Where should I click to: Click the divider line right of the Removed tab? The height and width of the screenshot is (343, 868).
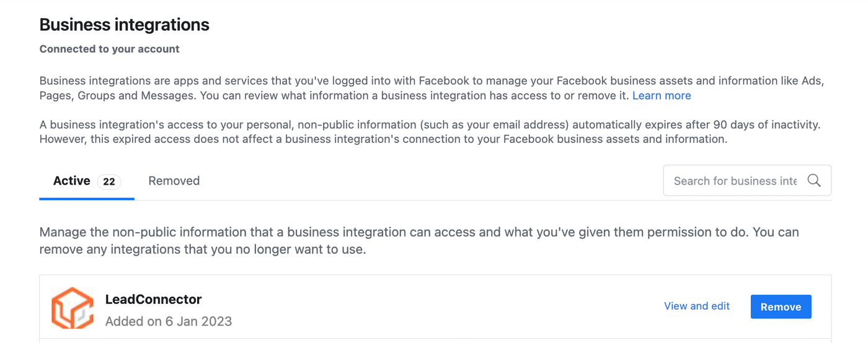(434, 200)
